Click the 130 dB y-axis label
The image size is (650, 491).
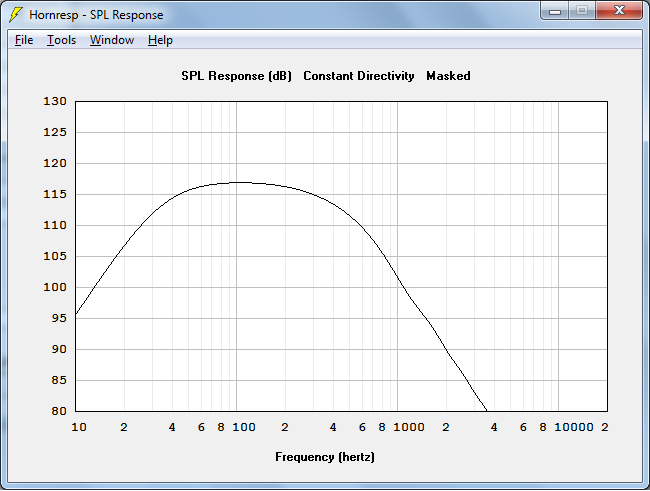[55, 101]
